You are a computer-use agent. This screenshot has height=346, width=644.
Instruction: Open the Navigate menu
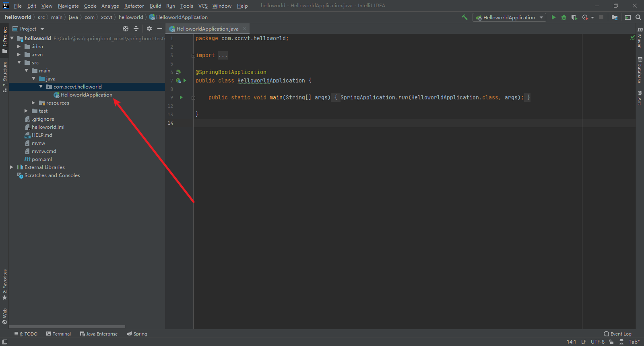[x=68, y=6]
